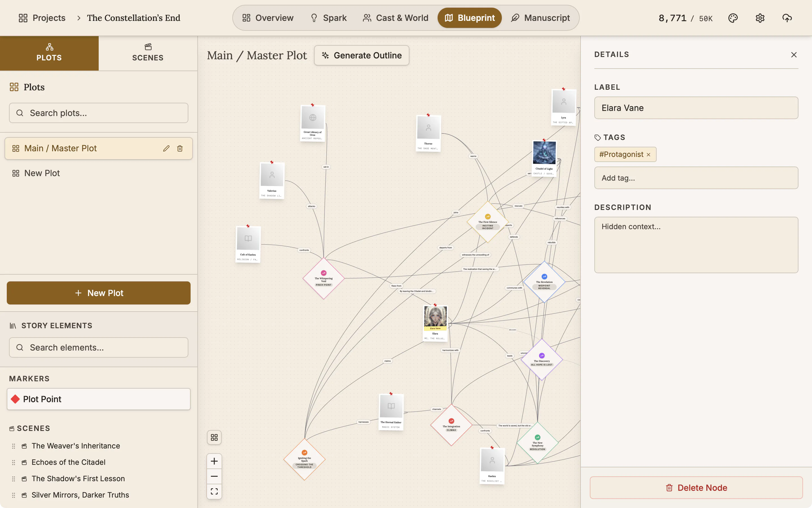Click the canvas grid layout icon
Image resolution: width=812 pixels, height=508 pixels.
214,437
